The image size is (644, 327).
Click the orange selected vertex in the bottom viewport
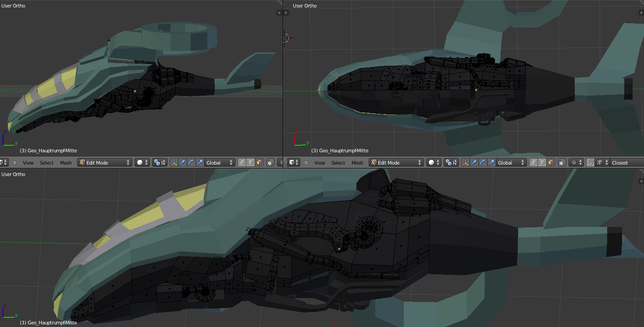click(x=339, y=249)
